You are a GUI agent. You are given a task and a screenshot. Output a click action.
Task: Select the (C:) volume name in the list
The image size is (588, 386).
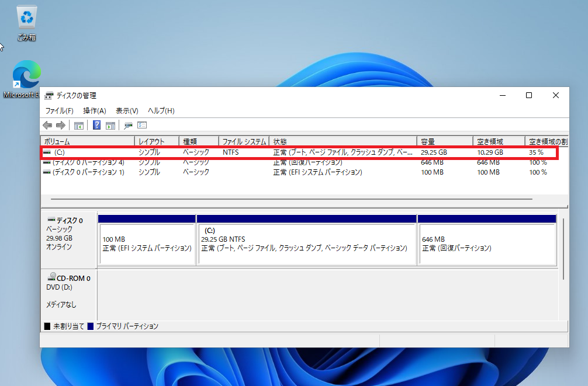click(x=59, y=152)
